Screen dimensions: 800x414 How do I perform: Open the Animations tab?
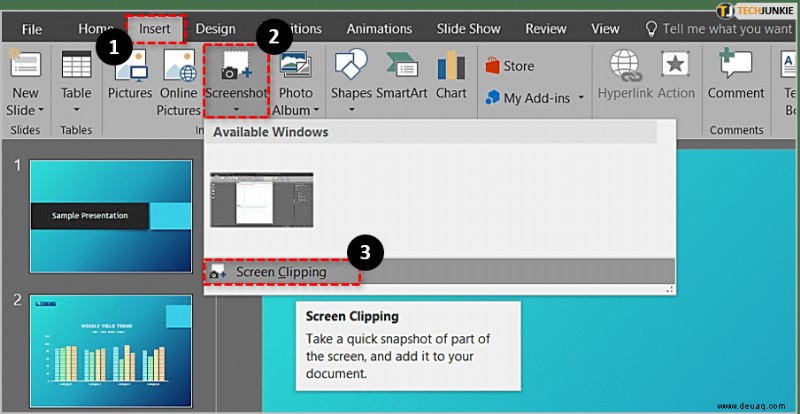tap(379, 29)
